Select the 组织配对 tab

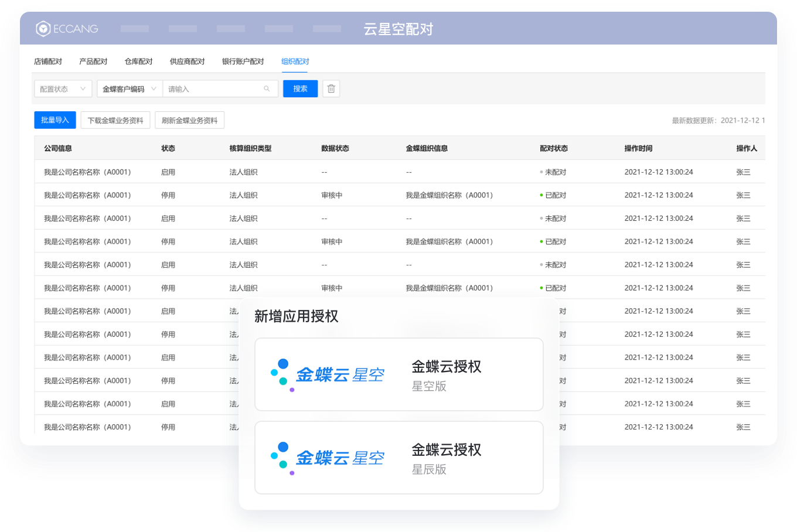(x=295, y=62)
